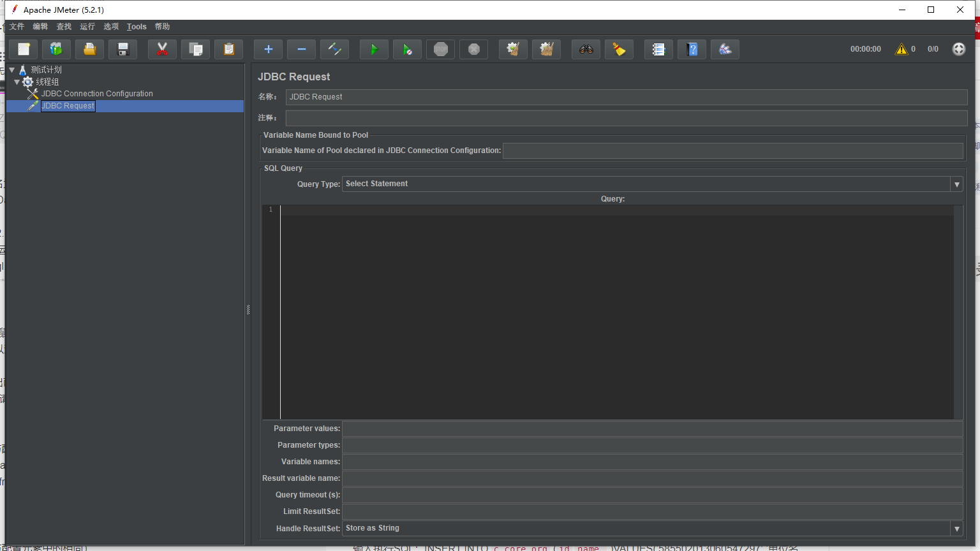Image resolution: width=980 pixels, height=551 pixels.
Task: Click the Cut scissors icon
Action: point(162,49)
